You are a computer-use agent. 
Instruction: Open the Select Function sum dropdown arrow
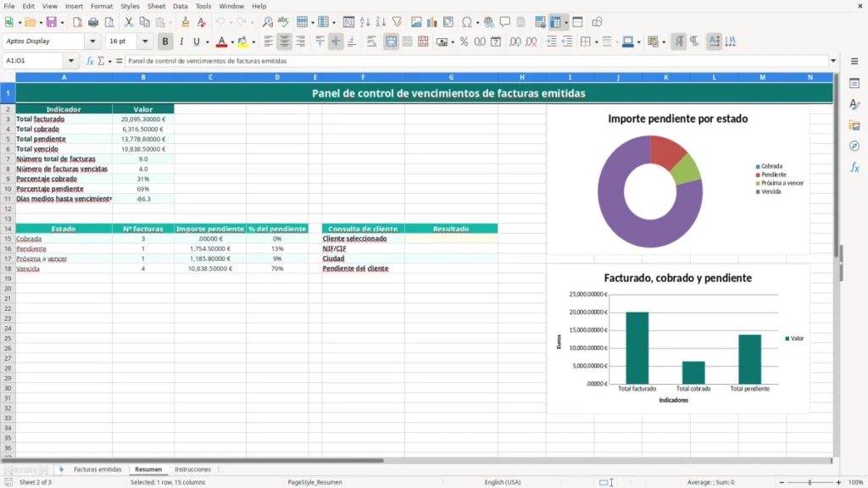pos(109,61)
